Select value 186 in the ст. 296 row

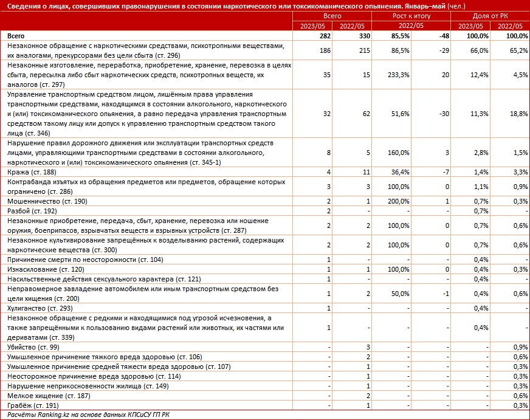click(x=325, y=50)
